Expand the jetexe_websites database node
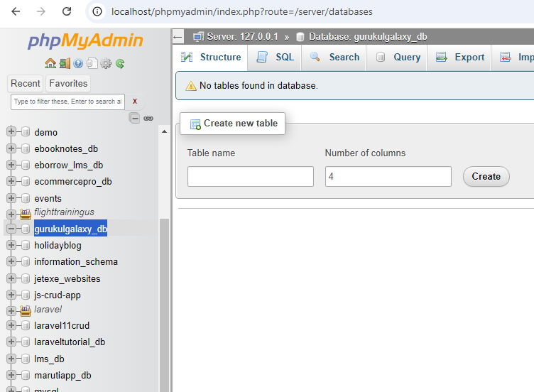The width and height of the screenshot is (534, 392). click(x=11, y=278)
